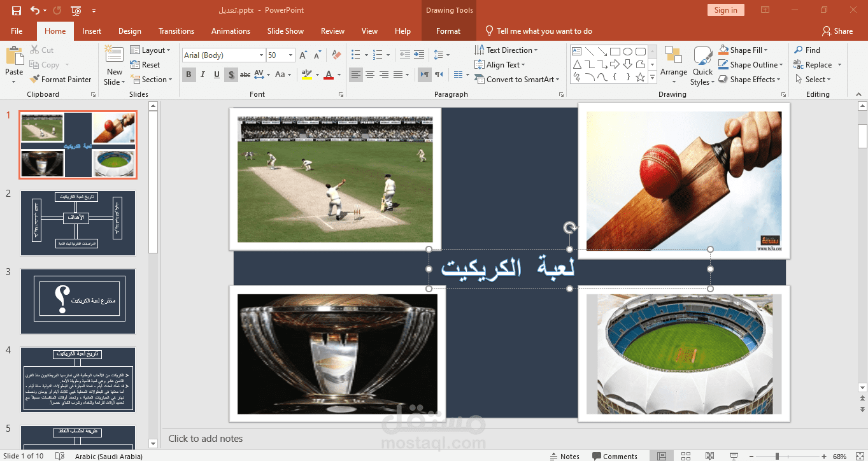Toggle text Shadow formatting
This screenshot has height=461, width=868.
point(231,74)
